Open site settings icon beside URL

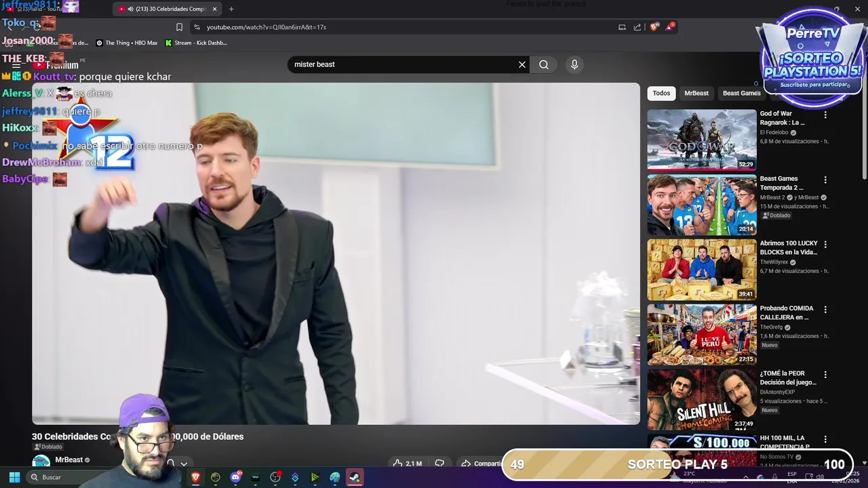pos(197,27)
